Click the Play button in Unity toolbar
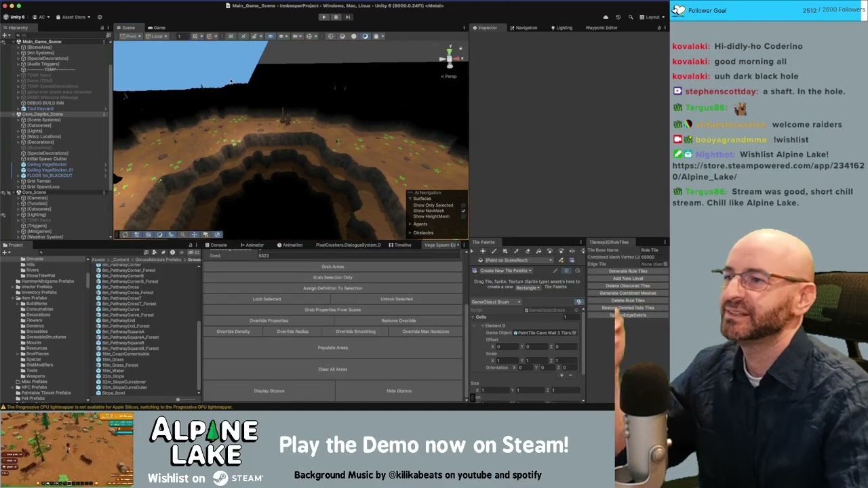The height and width of the screenshot is (488, 868). coord(323,17)
